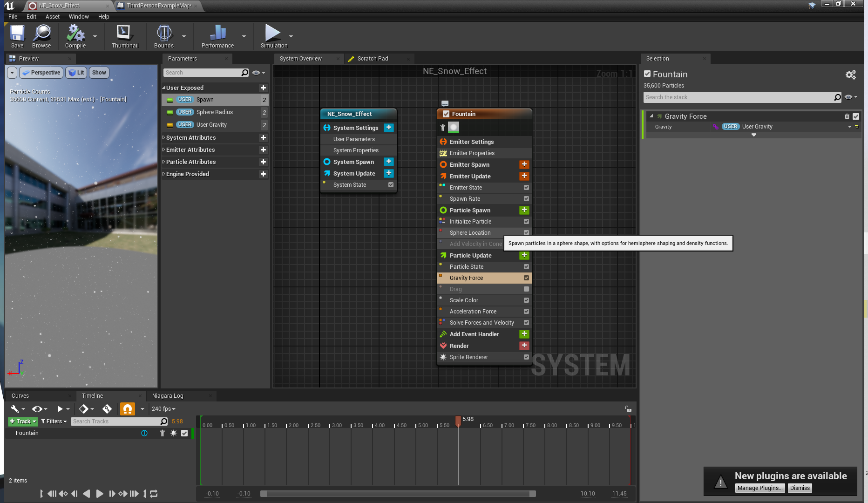Add a new User Exposed parameter
The image size is (868, 503).
[263, 88]
